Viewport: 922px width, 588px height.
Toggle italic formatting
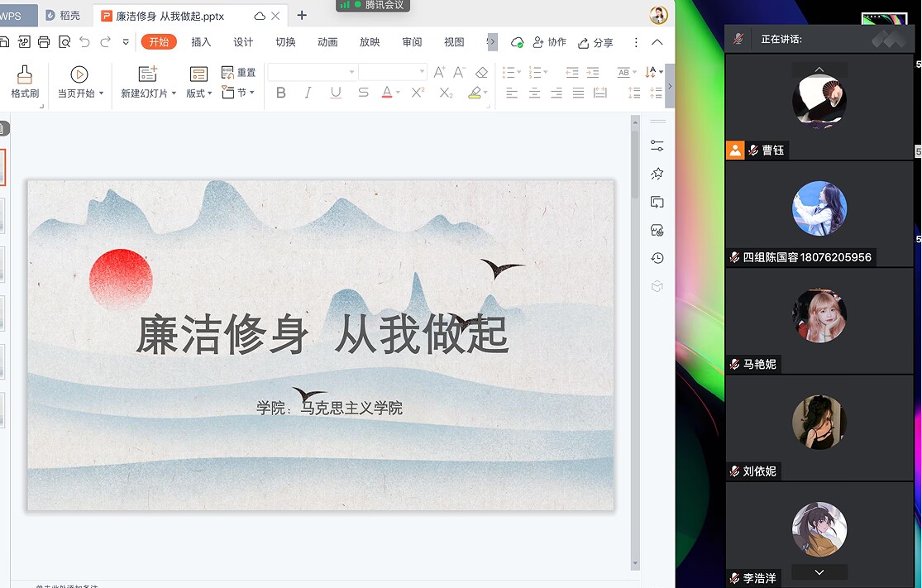tap(307, 93)
